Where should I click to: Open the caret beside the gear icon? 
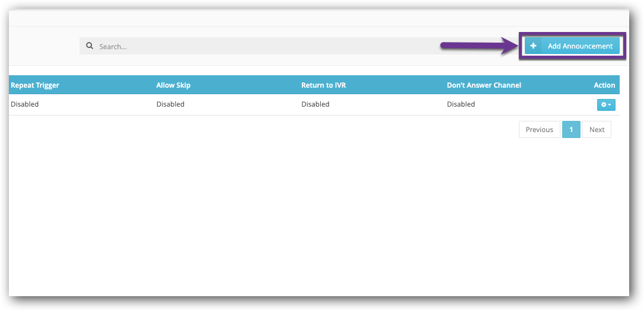click(x=610, y=105)
